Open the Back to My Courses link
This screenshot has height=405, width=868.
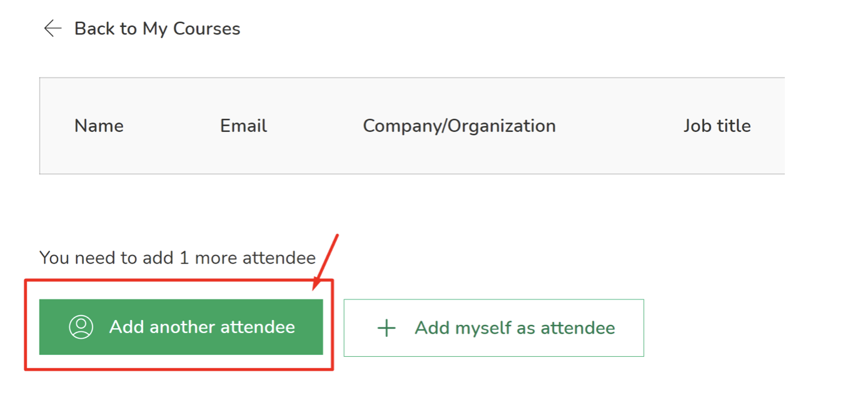tap(157, 29)
